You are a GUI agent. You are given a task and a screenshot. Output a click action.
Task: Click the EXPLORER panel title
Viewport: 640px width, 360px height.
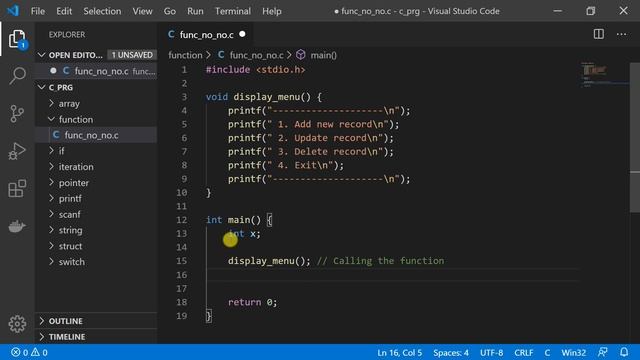pyautogui.click(x=67, y=35)
